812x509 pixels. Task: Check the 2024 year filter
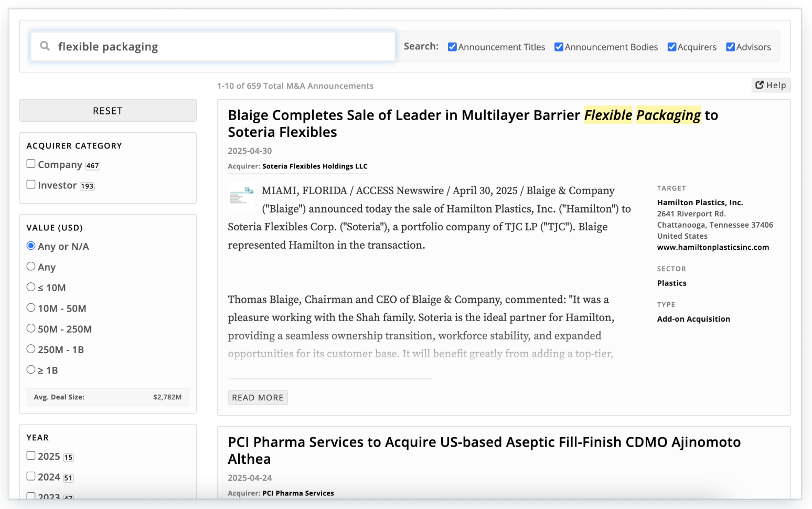click(x=31, y=476)
